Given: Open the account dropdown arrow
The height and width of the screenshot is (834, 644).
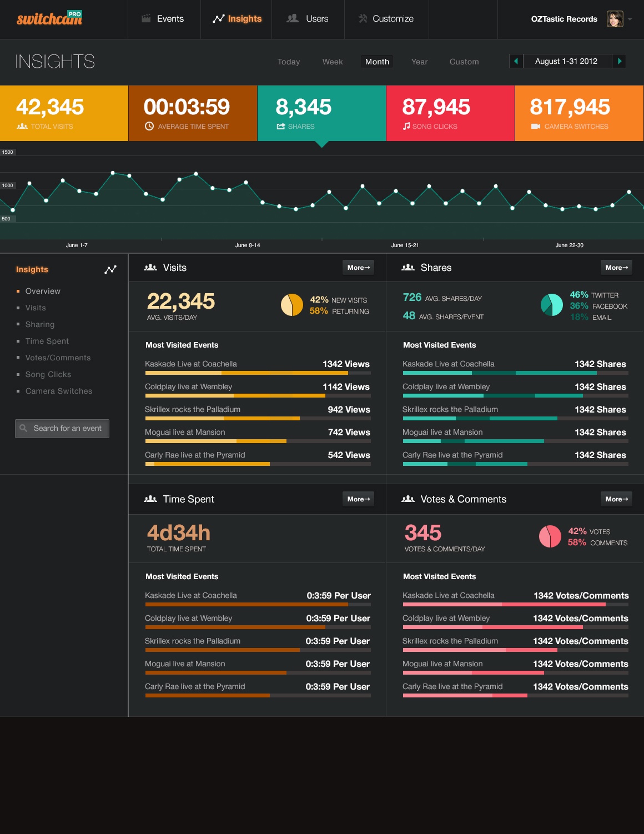Looking at the screenshot, I should coord(630,19).
